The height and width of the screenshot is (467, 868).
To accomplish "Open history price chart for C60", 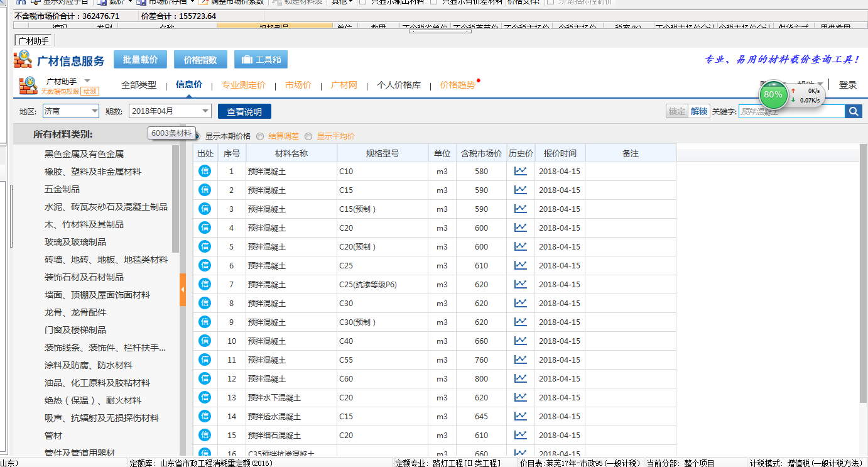I will pos(521,378).
